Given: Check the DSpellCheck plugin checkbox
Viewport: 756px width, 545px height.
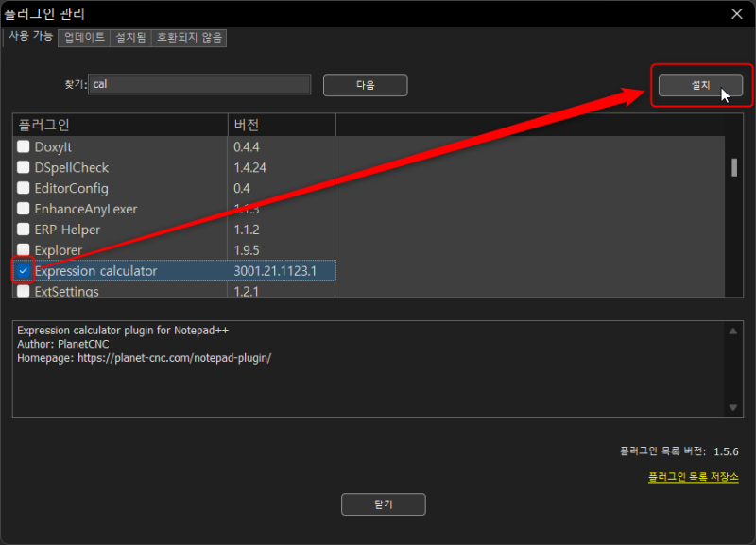Looking at the screenshot, I should tap(23, 168).
